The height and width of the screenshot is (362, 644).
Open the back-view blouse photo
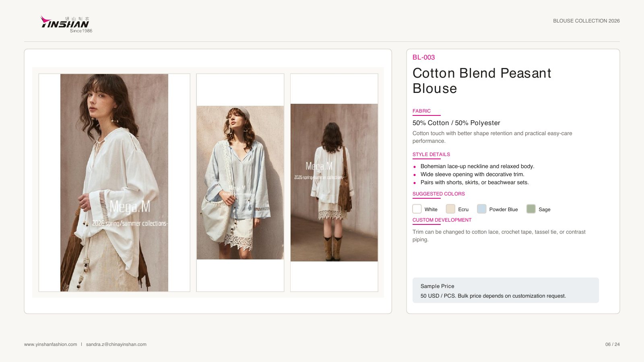334,183
